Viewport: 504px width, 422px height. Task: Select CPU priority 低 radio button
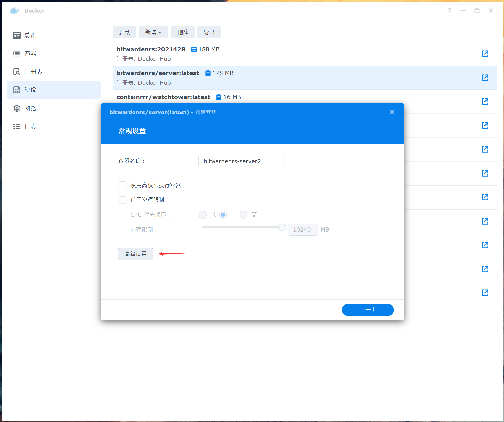[x=203, y=215]
